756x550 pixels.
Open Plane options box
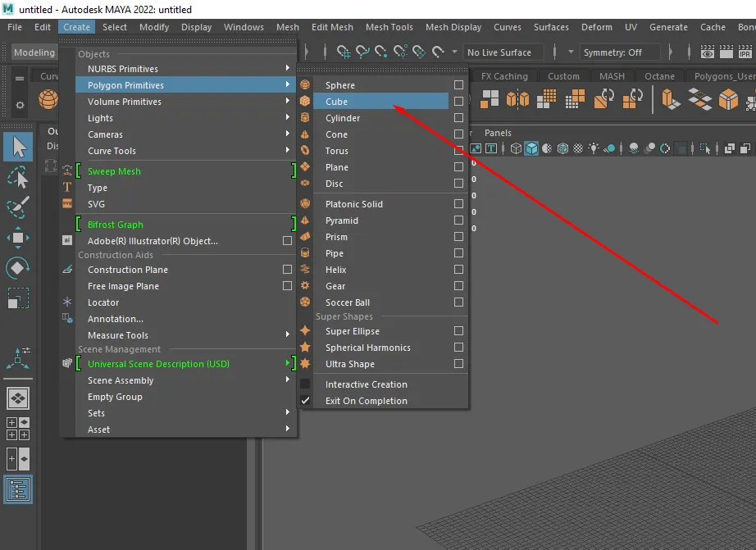click(458, 166)
